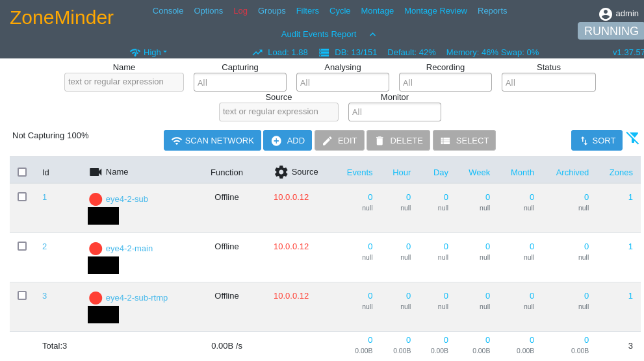This screenshot has height=361, width=644.
Task: Open zones count for eye4-2-sub-rtmp
Action: click(630, 295)
